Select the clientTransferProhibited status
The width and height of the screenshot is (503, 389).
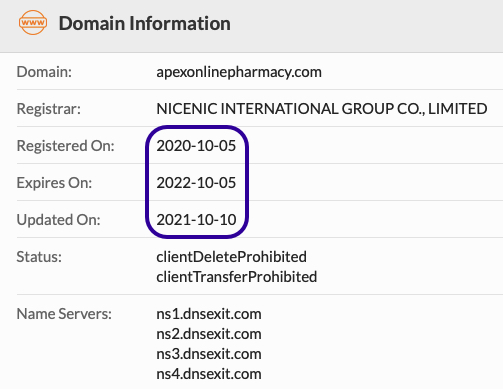click(x=237, y=277)
